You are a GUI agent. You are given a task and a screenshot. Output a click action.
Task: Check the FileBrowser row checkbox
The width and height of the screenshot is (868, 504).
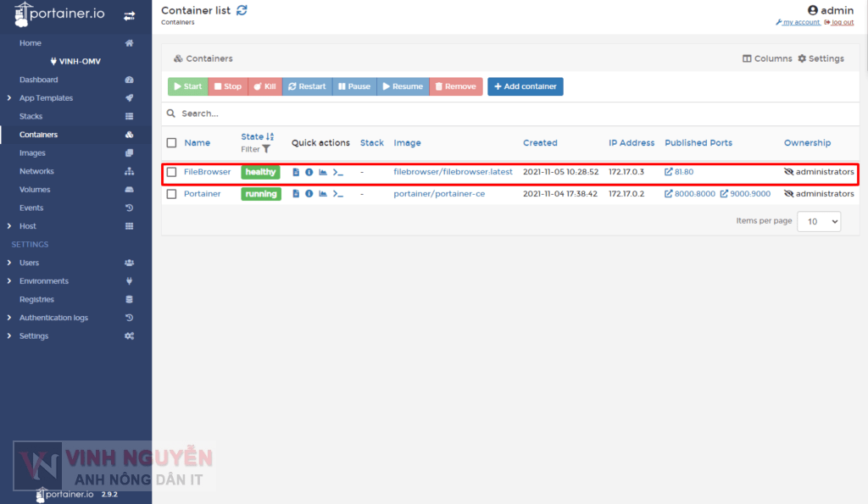click(x=171, y=172)
